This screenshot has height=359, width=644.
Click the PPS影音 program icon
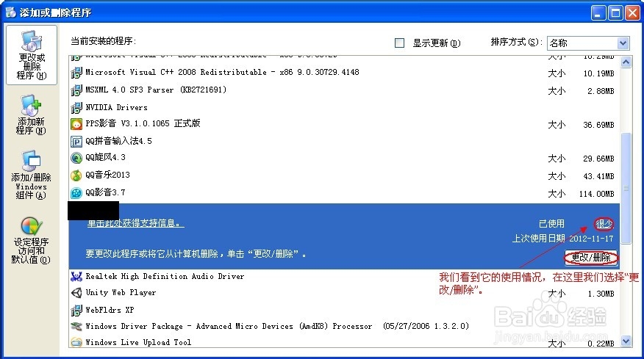[76, 124]
